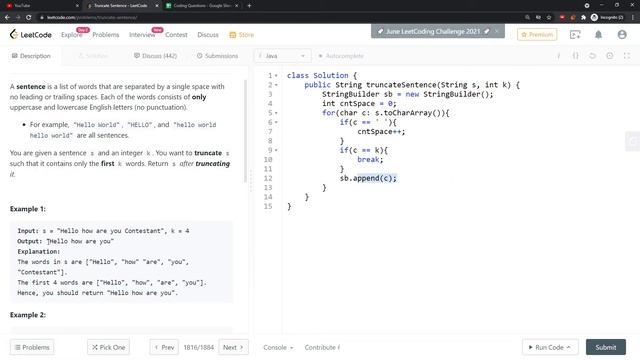Switch to the Description tab
The height and width of the screenshot is (360, 640).
(31, 56)
